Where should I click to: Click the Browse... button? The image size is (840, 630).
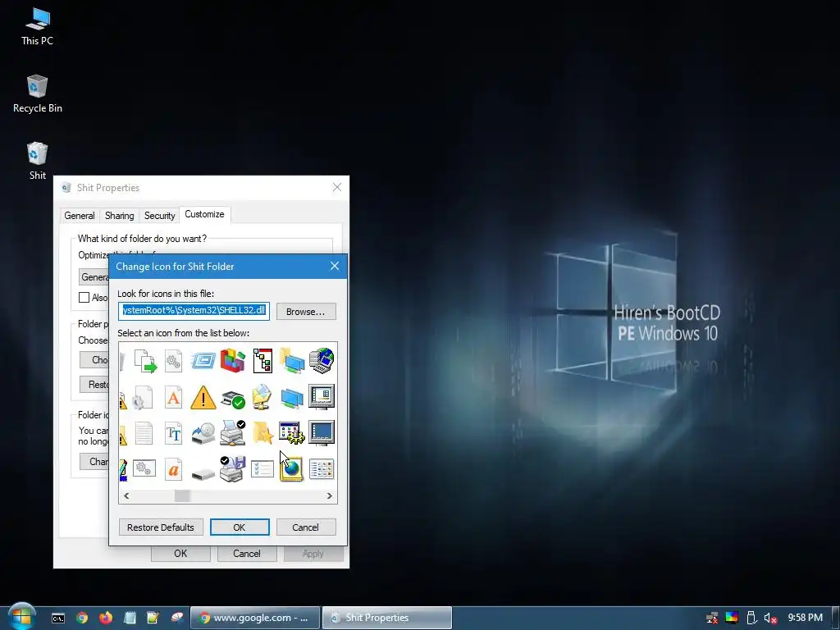coord(306,312)
